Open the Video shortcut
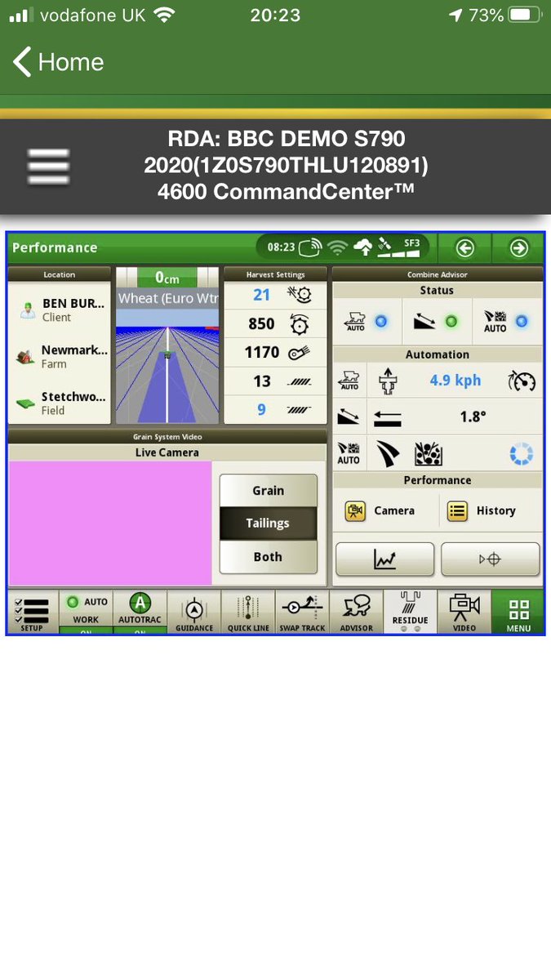The width and height of the screenshot is (551, 980). (464, 612)
